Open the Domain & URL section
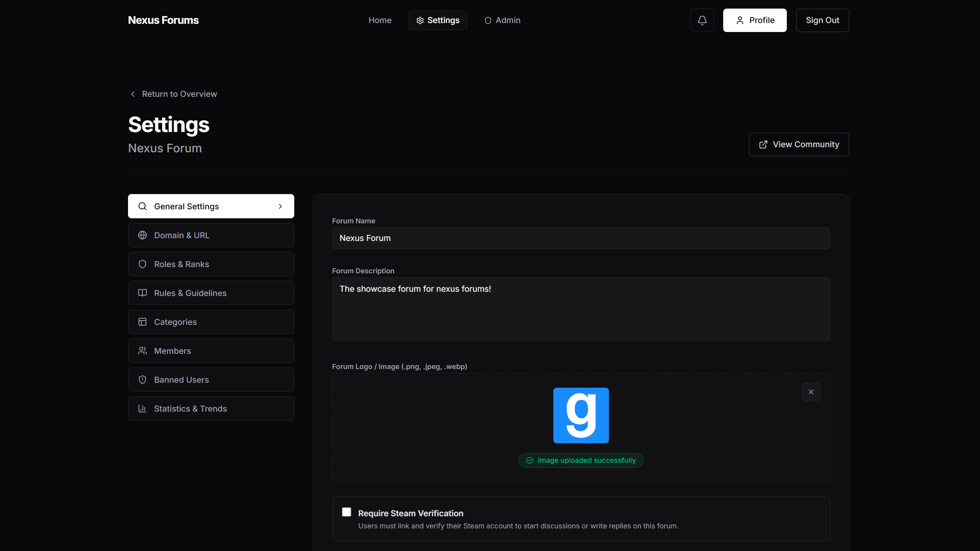The width and height of the screenshot is (980, 551). point(211,235)
